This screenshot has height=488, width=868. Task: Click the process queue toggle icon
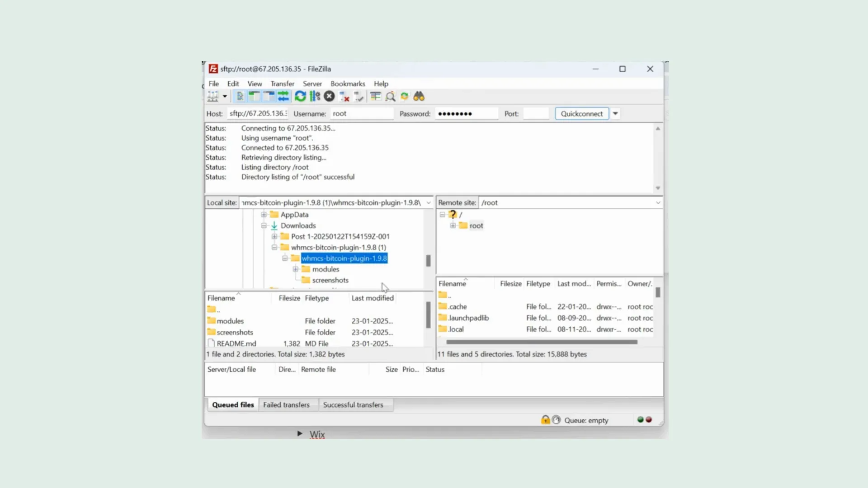(x=315, y=96)
